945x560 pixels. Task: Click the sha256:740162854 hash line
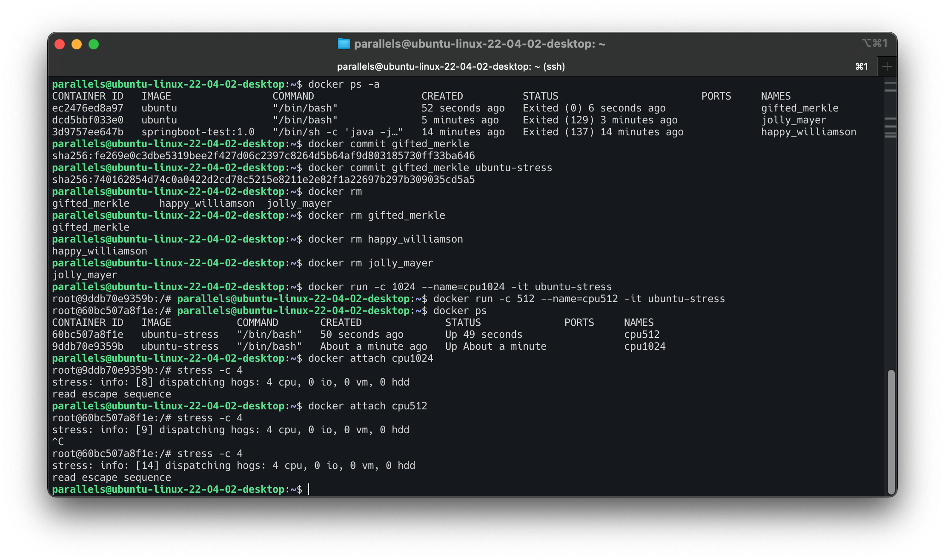pos(263,180)
